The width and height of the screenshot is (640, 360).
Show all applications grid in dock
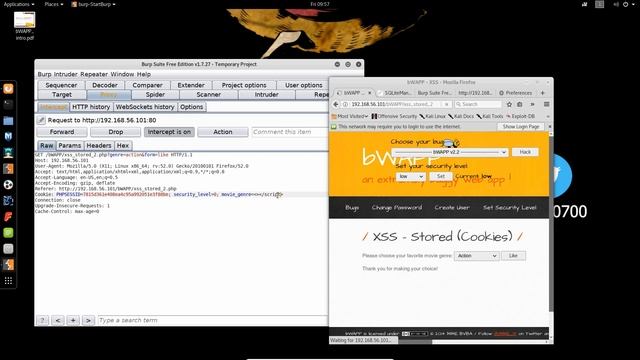tap(8, 281)
